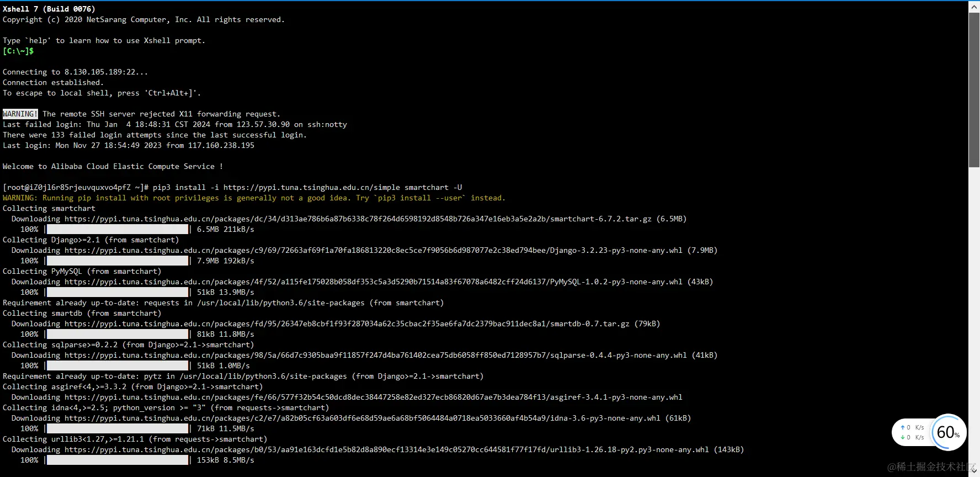Click the scrollbar up arrow

[974, 7]
